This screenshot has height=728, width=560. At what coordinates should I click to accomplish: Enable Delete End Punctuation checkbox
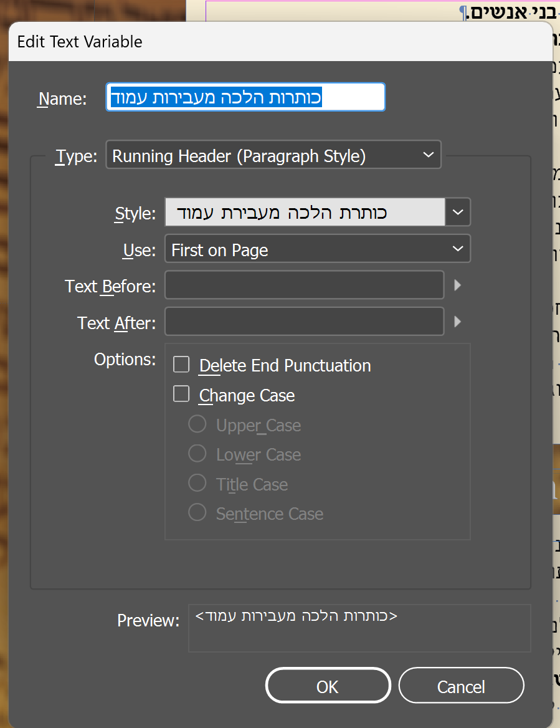181,365
